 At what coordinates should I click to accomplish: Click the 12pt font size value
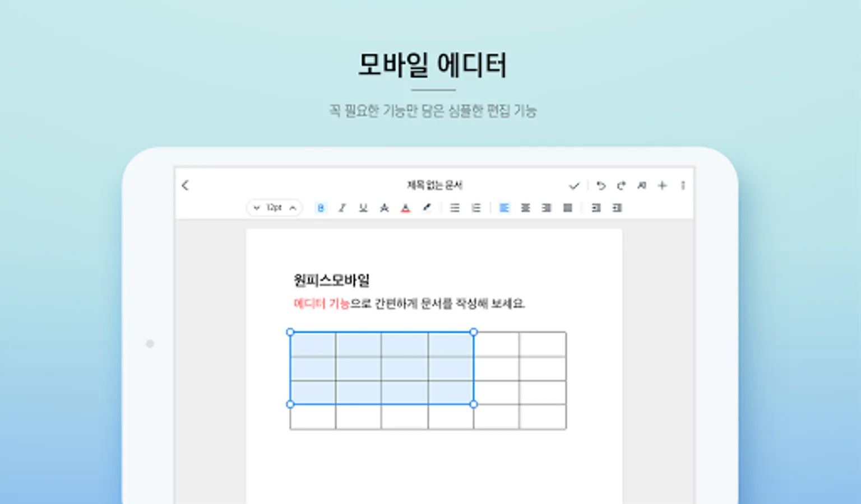274,208
